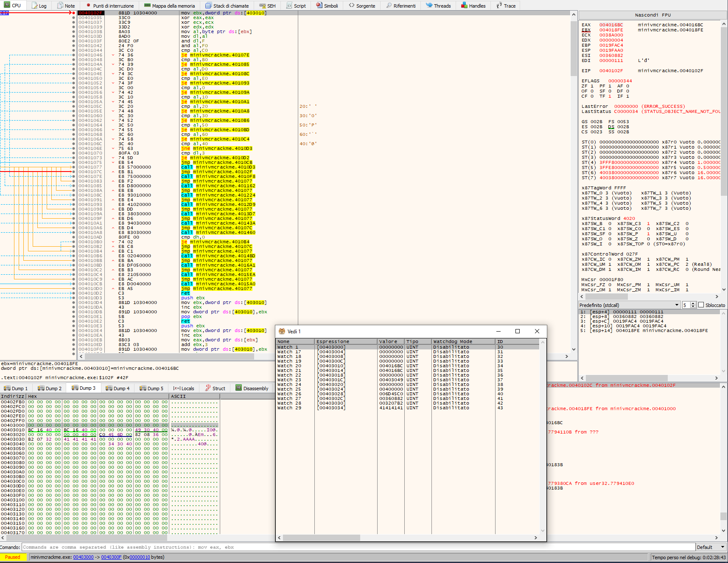The width and height of the screenshot is (728, 563).
Task: Switch to the Dump 2 tab
Action: (x=49, y=388)
